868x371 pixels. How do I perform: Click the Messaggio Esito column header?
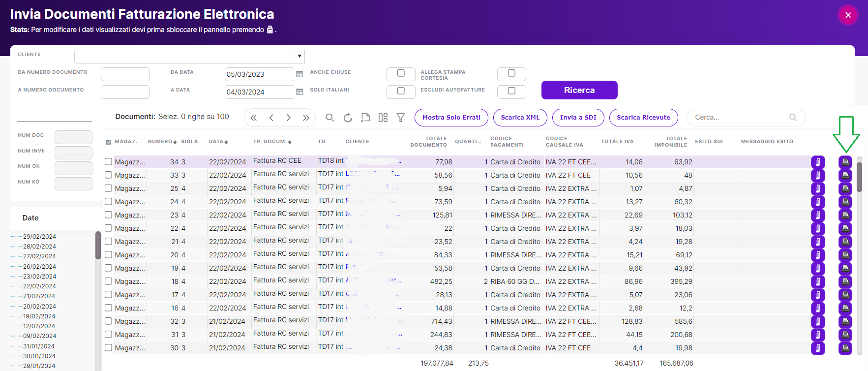click(x=767, y=142)
